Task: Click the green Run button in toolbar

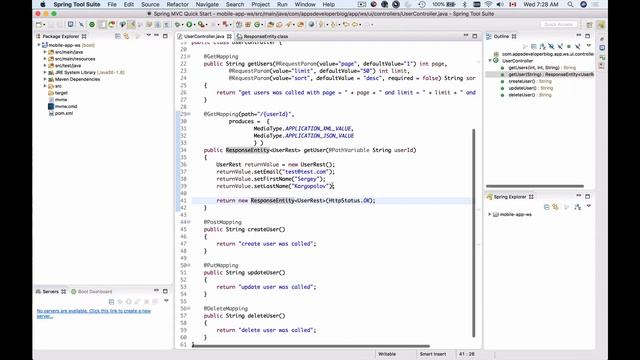Action: click(x=189, y=25)
